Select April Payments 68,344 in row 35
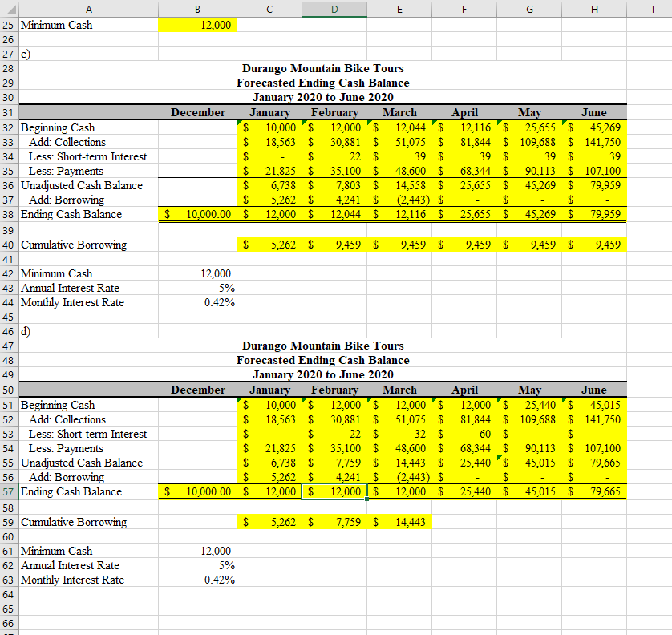This screenshot has width=672, height=635. (x=464, y=171)
